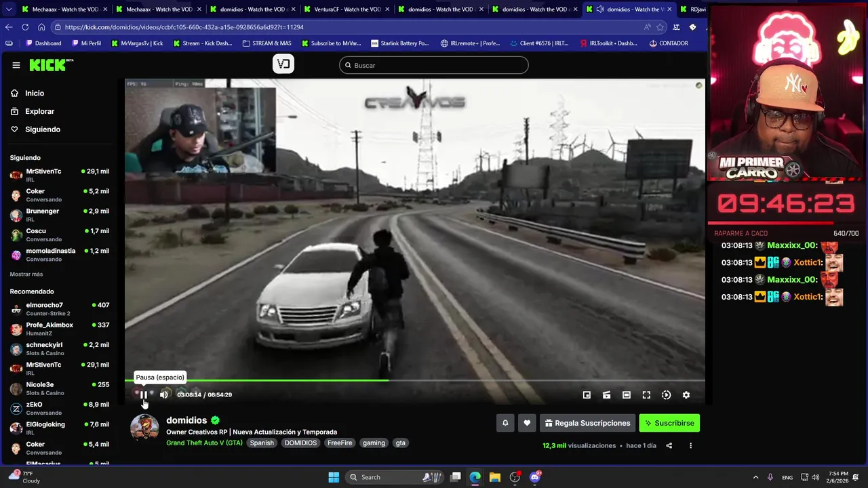Image resolution: width=868 pixels, height=488 pixels.
Task: Toggle the notification bell for domidios
Action: click(505, 423)
